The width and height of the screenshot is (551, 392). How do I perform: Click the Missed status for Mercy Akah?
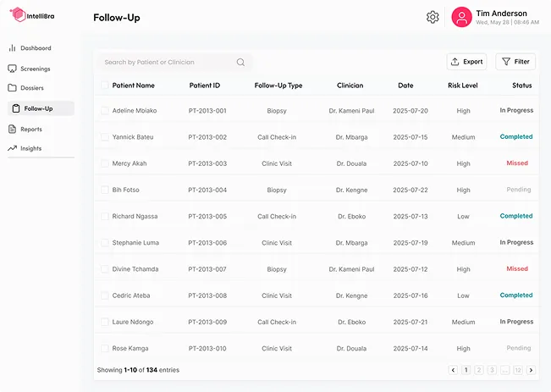tap(517, 163)
